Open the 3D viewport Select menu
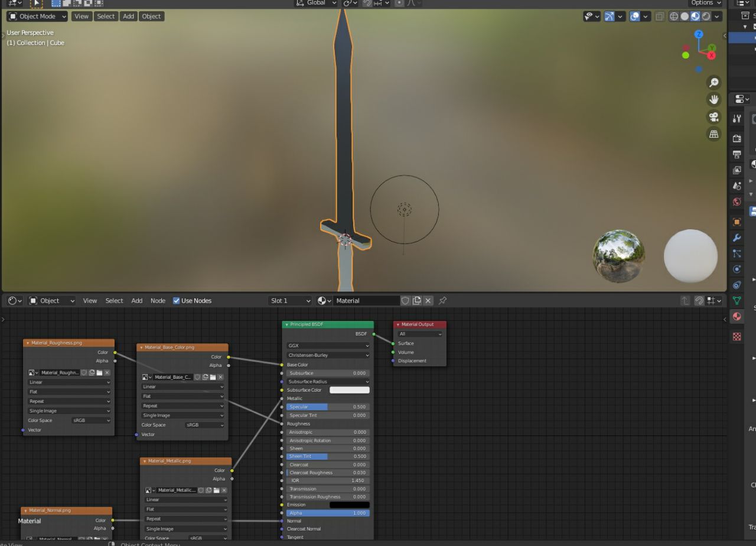 tap(106, 17)
